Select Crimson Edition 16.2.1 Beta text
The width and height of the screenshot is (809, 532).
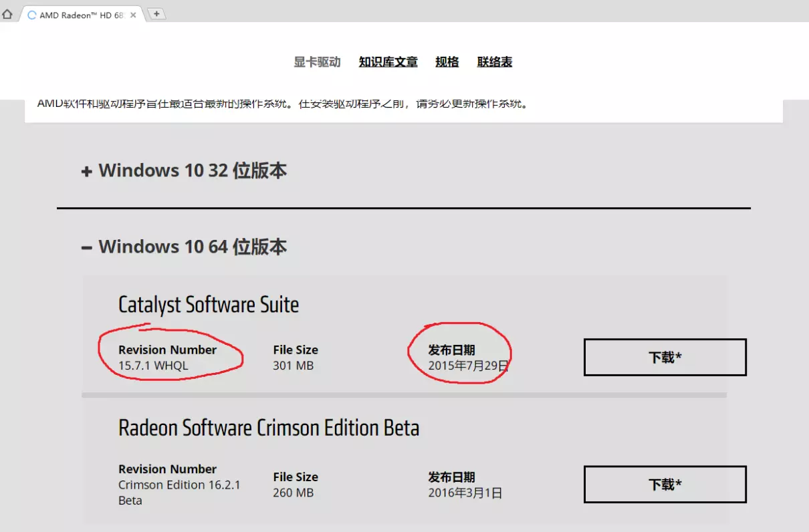point(179,493)
